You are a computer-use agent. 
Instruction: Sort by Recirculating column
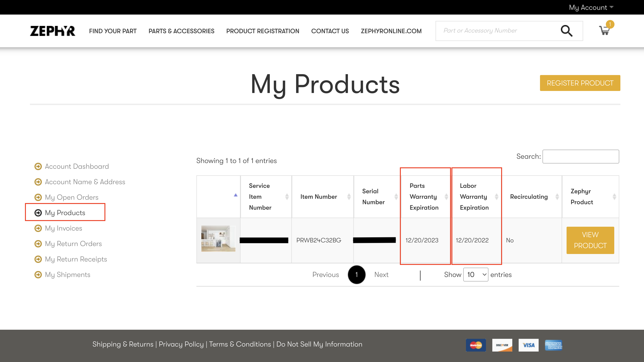[532, 196]
